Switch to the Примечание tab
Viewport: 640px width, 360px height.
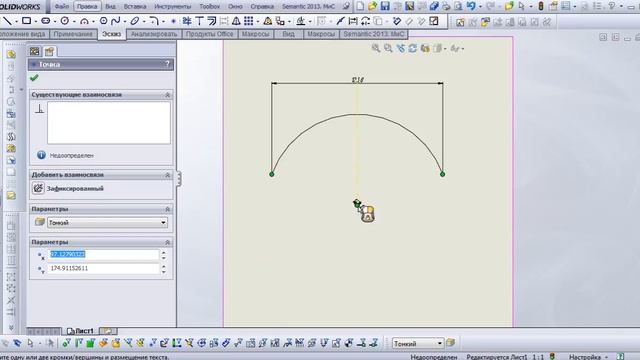click(73, 34)
